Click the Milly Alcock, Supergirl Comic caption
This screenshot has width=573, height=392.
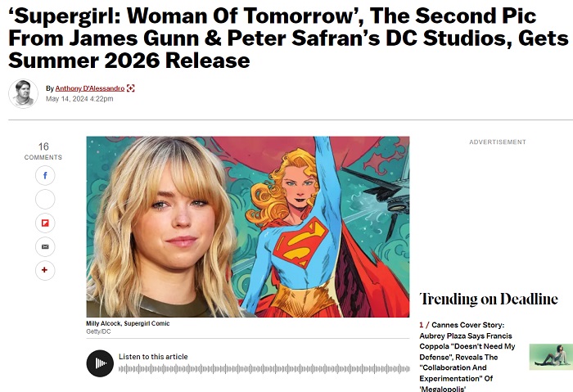[x=128, y=323]
